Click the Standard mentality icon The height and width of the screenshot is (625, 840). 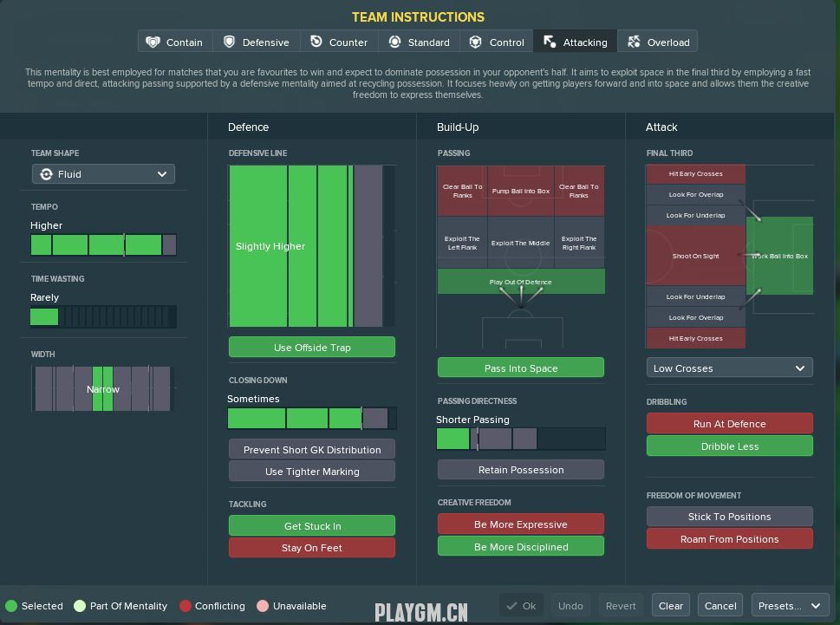(x=394, y=42)
